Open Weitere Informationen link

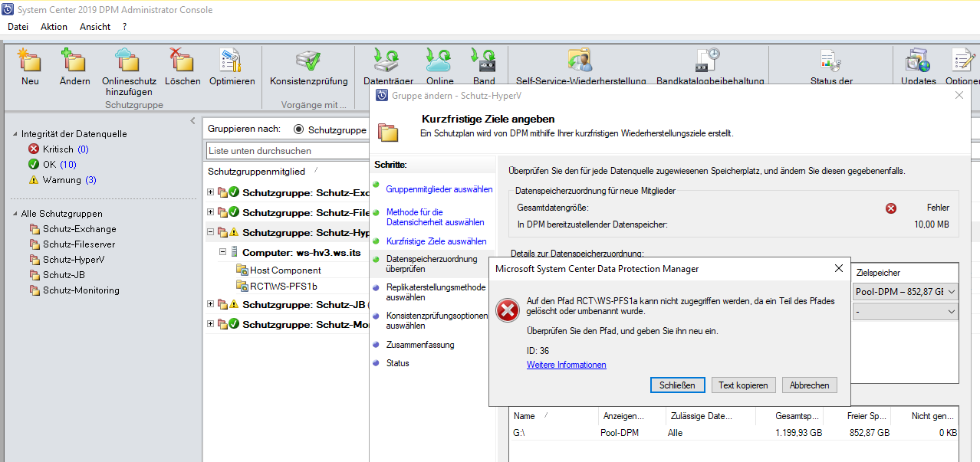566,365
